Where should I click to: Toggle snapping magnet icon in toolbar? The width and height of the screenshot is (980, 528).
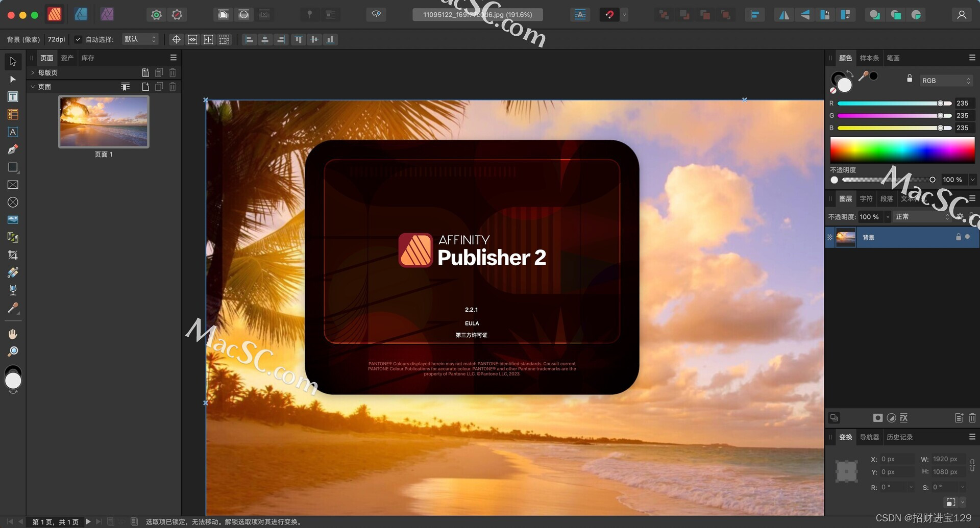tap(609, 15)
